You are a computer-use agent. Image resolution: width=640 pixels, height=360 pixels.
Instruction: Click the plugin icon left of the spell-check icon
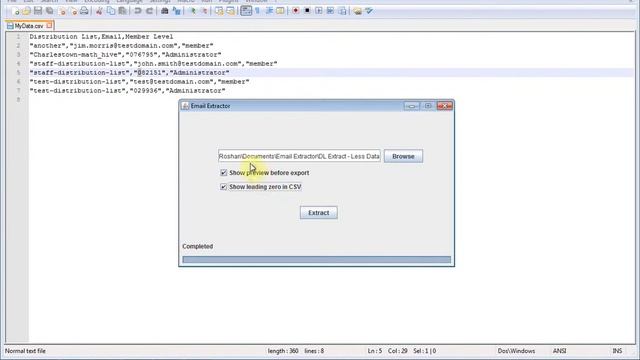tap(358, 11)
